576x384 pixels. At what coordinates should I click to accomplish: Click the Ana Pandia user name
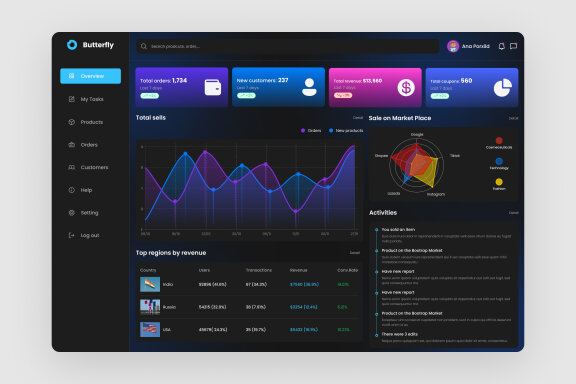pyautogui.click(x=476, y=46)
